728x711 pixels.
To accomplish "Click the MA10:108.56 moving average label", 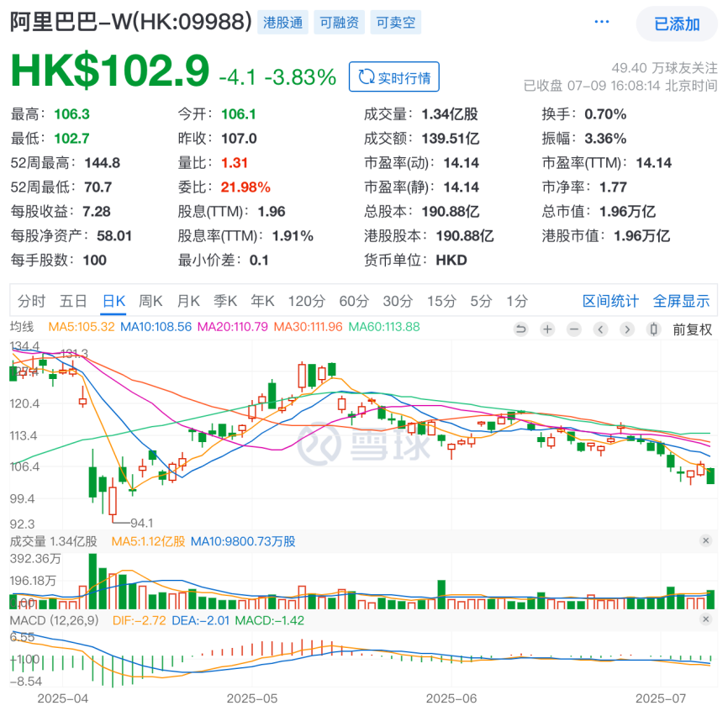I will coord(156,327).
